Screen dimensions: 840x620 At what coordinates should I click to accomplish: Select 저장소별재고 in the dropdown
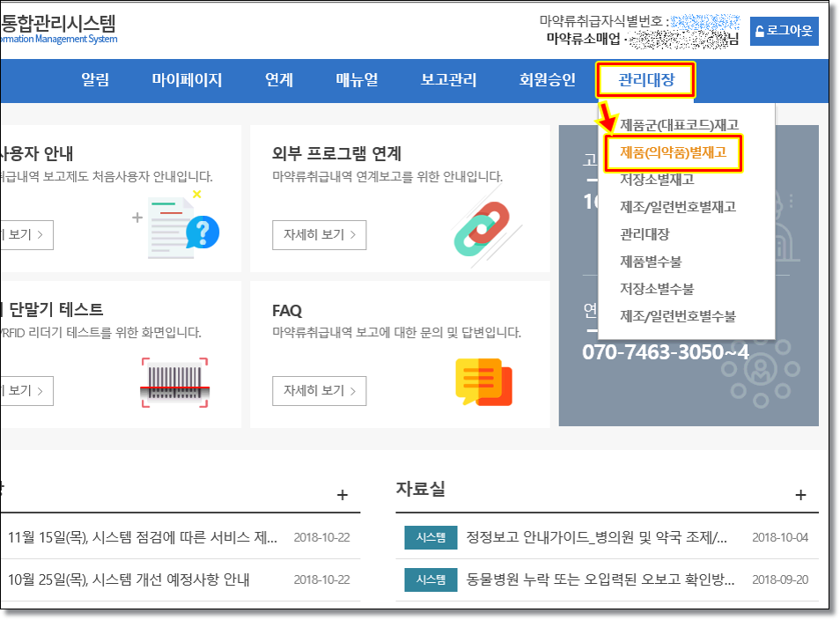[x=657, y=180]
